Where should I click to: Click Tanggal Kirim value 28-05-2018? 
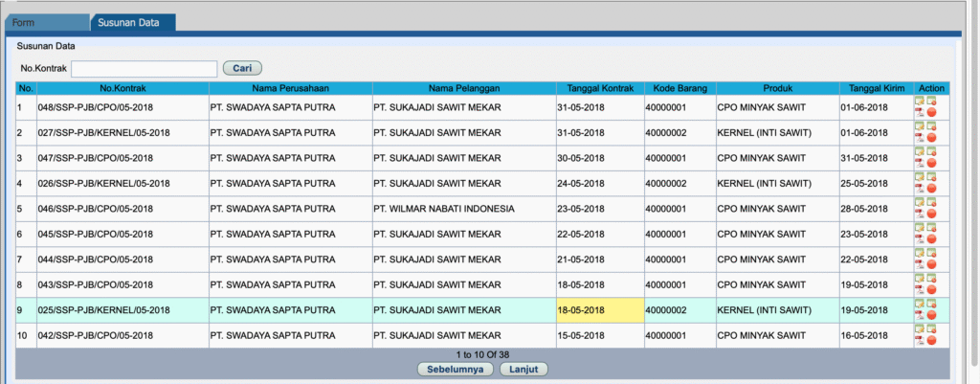coord(864,209)
